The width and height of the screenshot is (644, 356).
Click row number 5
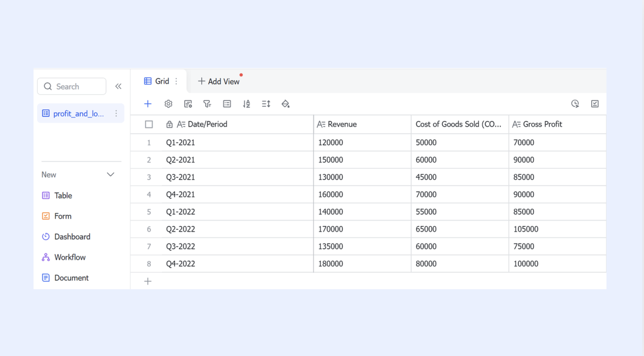point(149,212)
